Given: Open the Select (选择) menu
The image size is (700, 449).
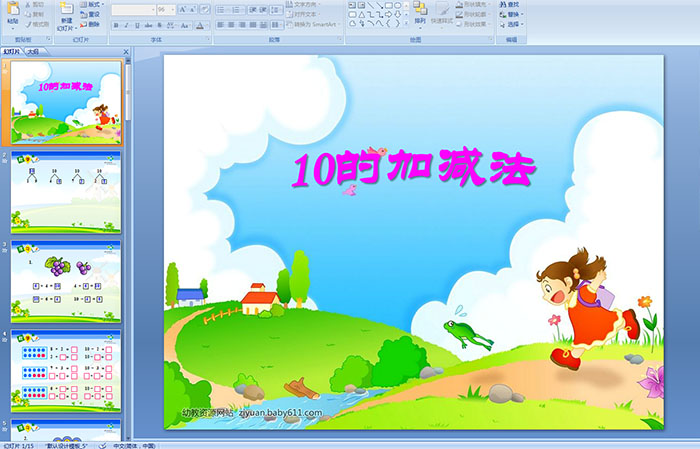Looking at the screenshot, I should point(512,24).
